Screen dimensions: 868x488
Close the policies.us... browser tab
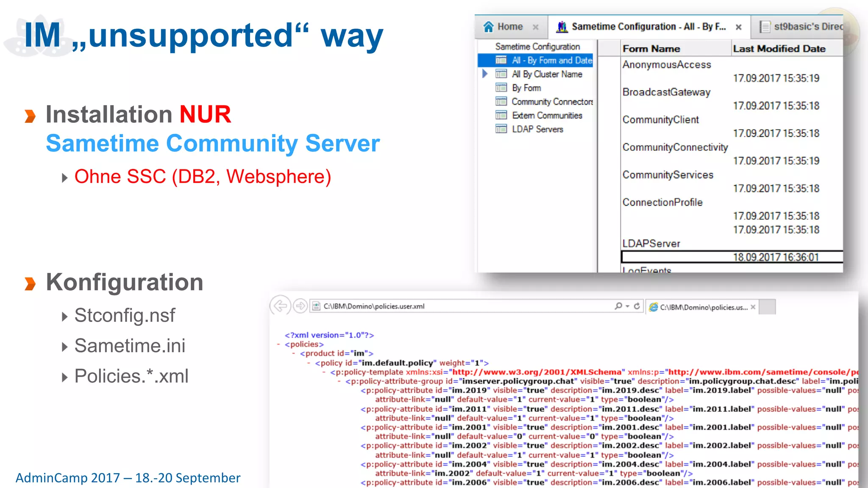[753, 307]
